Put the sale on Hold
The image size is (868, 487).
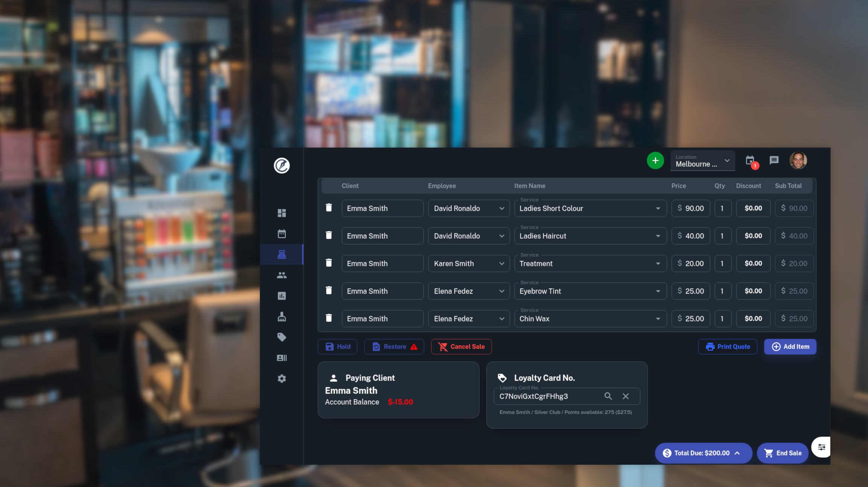[x=337, y=346]
